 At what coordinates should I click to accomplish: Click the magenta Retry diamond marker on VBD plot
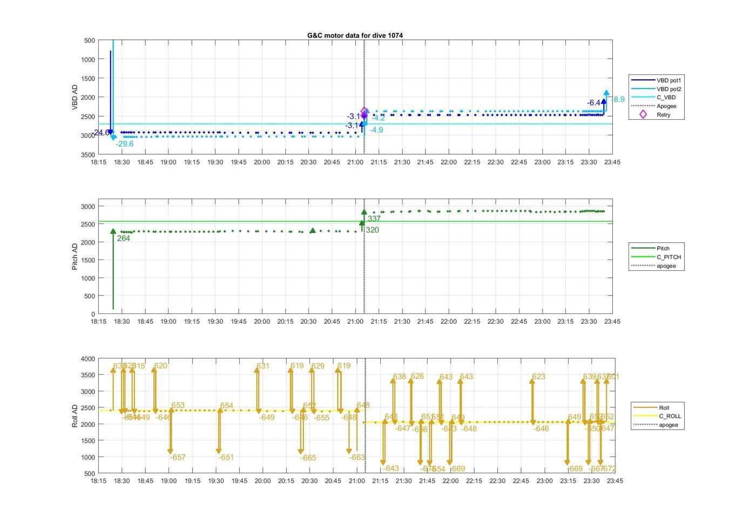(364, 112)
